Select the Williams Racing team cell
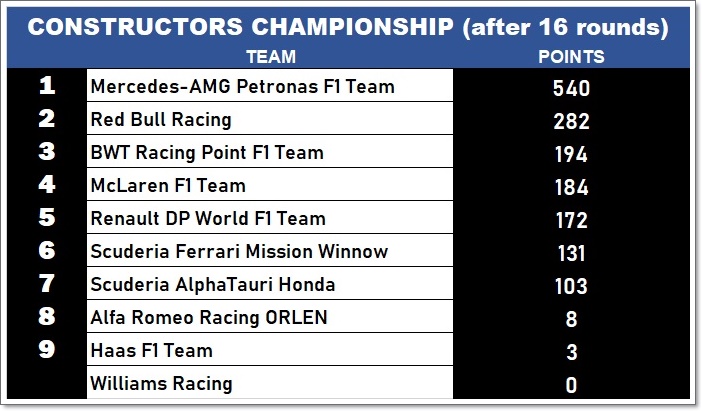Screen dimensions: 702x411 (270, 382)
